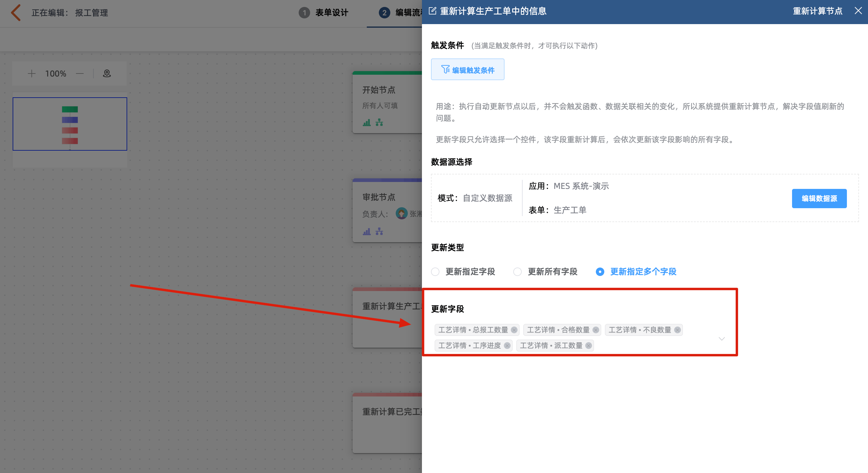Click the locate/center canvas icon
868x473 pixels.
pyautogui.click(x=107, y=74)
